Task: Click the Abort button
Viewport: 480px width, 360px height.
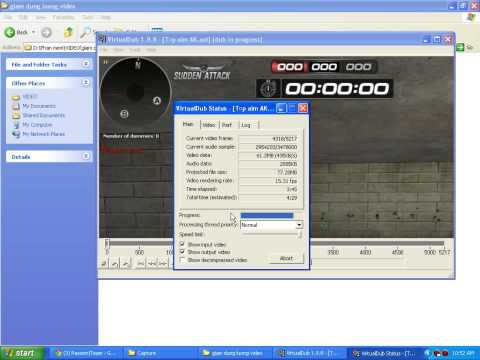Action: click(x=286, y=258)
